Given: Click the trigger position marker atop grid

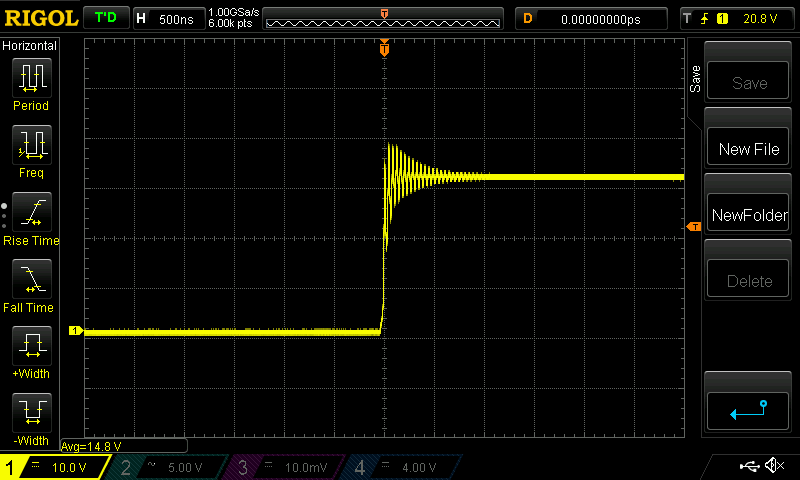Looking at the screenshot, I should (384, 48).
